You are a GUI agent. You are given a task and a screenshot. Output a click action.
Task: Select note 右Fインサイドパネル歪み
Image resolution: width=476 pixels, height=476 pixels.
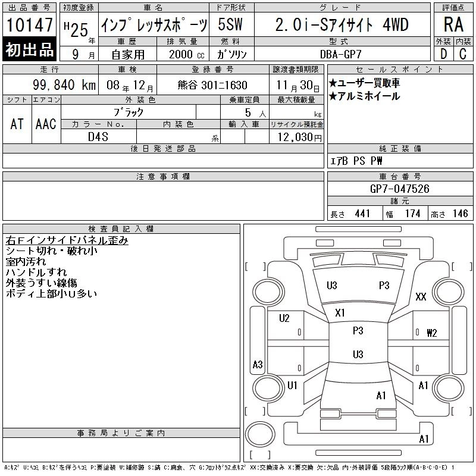click(x=67, y=240)
